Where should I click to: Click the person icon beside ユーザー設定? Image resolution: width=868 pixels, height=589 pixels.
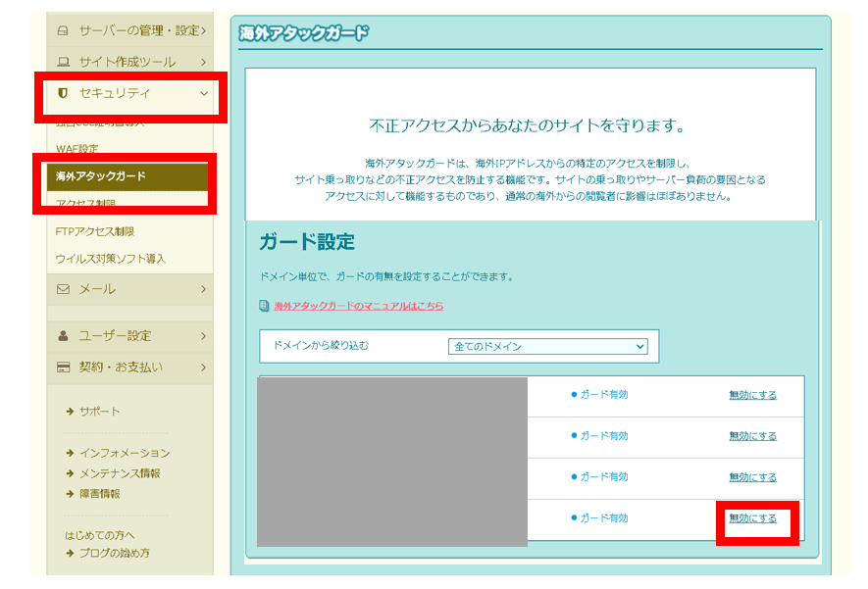coord(64,336)
